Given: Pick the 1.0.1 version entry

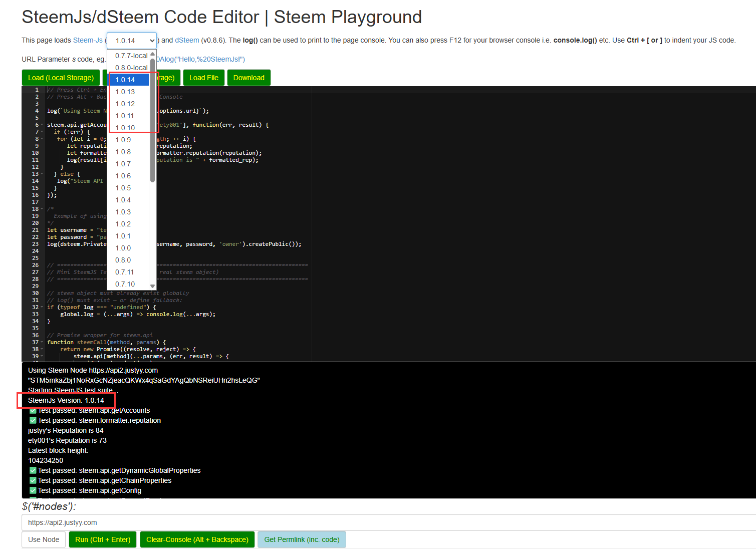Looking at the screenshot, I should tap(129, 236).
